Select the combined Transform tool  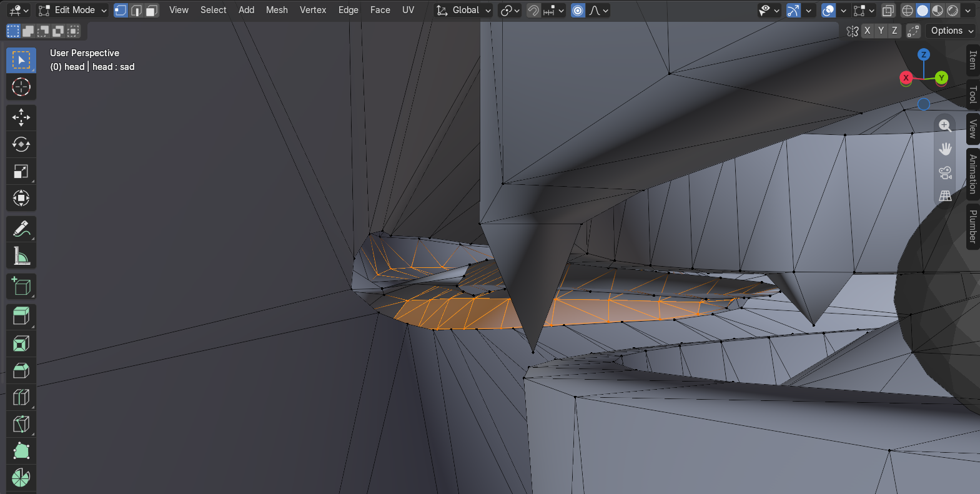(x=21, y=198)
